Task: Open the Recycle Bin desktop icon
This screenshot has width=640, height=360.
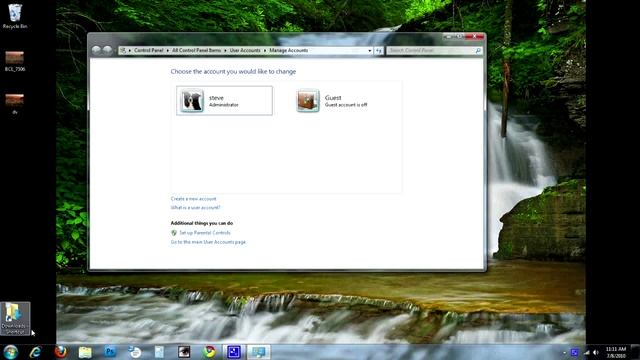Action: pyautogui.click(x=15, y=16)
